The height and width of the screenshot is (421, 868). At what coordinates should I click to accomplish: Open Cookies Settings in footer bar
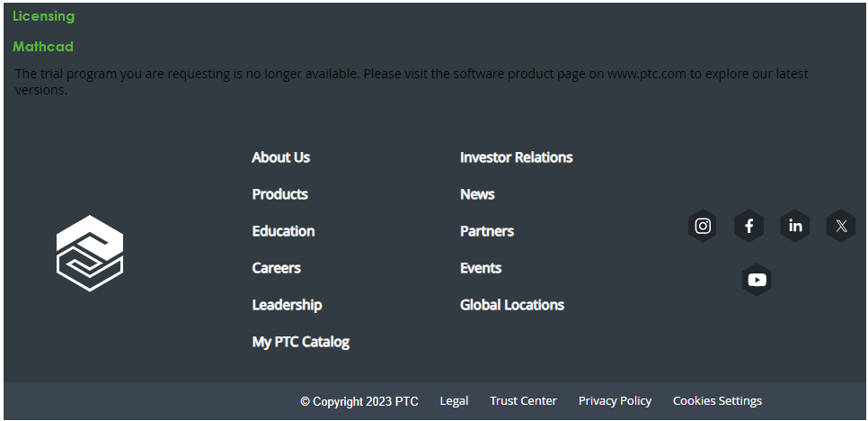pos(717,401)
